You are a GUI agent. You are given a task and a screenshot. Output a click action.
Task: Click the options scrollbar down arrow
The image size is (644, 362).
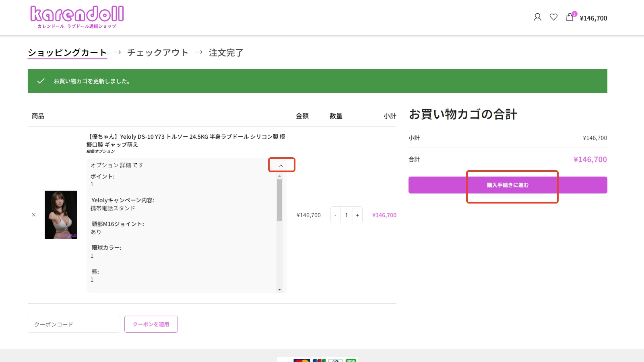coord(279,290)
